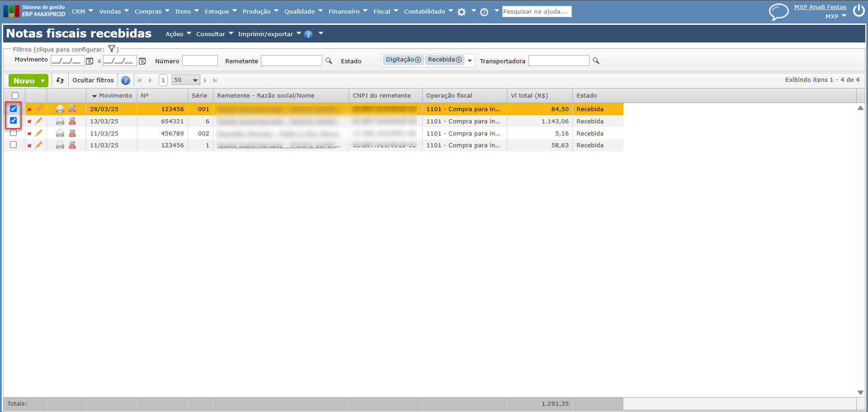868x412 pixels.
Task: Click the page number field
Action: click(163, 80)
